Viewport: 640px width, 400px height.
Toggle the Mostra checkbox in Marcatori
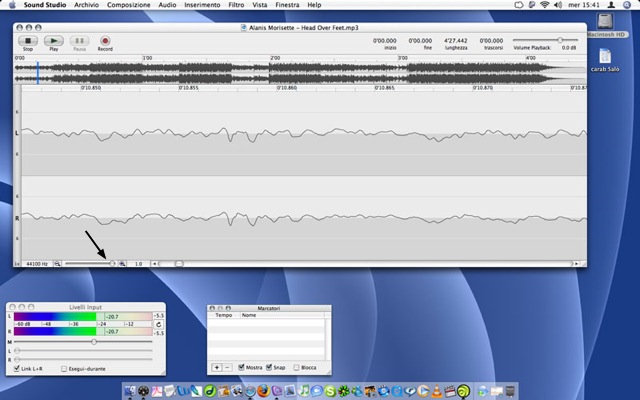pyautogui.click(x=241, y=367)
